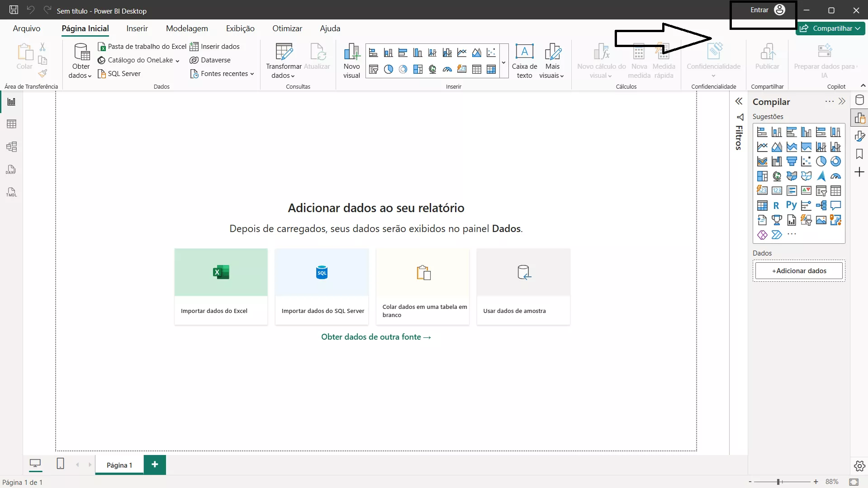Image resolution: width=868 pixels, height=488 pixels.
Task: Open the Arquivo menu
Action: [x=27, y=28]
